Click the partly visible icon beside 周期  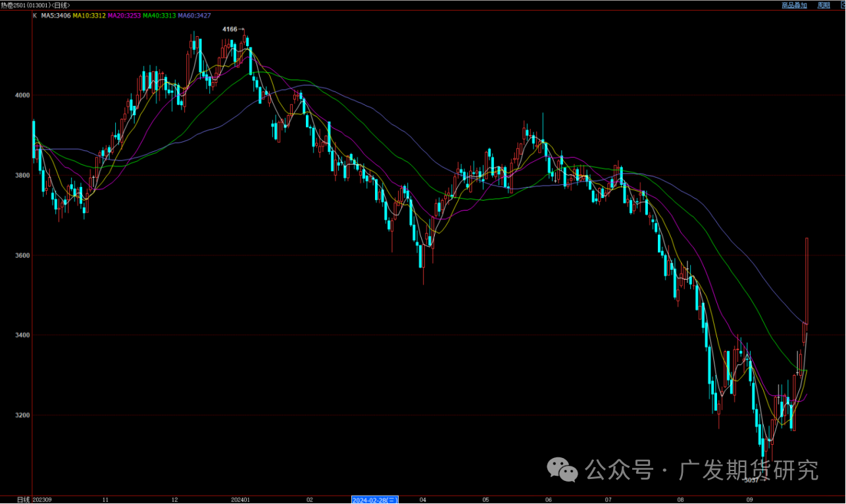click(x=843, y=5)
